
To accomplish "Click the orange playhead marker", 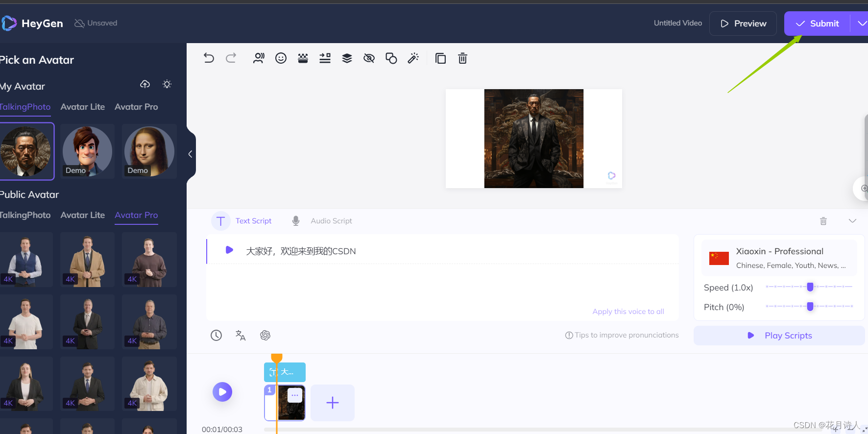I will pos(277,358).
